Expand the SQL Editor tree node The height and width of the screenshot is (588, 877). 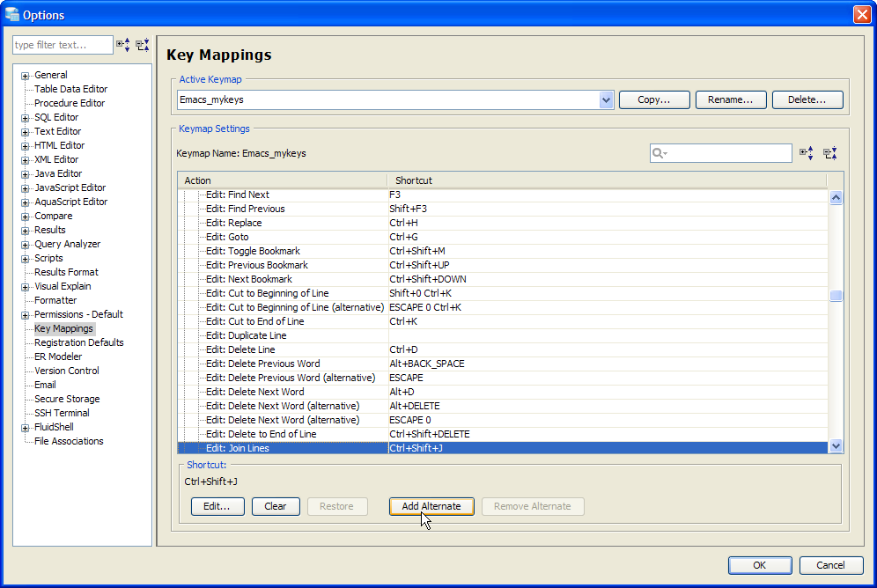[26, 118]
